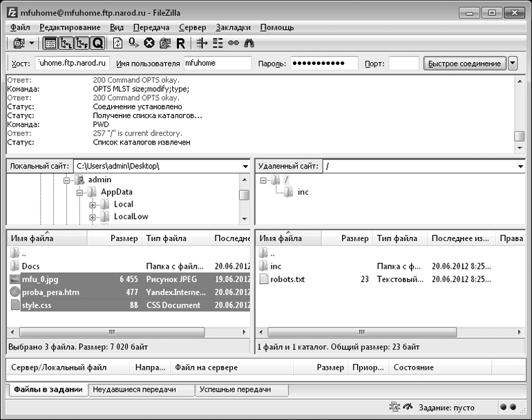The width and height of the screenshot is (532, 420).
Task: Sort remote files by Имя файла column
Action: 287,238
